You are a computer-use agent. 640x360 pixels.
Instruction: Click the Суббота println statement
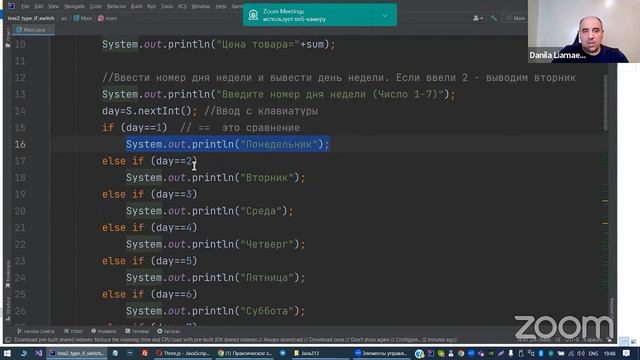click(216, 311)
